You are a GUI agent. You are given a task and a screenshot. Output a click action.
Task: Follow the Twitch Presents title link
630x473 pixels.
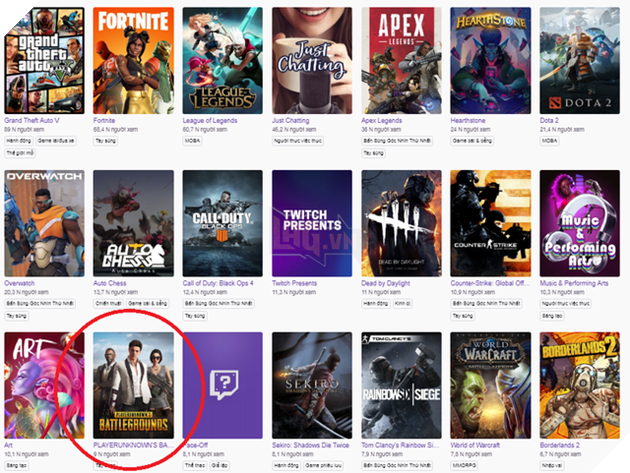pyautogui.click(x=295, y=283)
